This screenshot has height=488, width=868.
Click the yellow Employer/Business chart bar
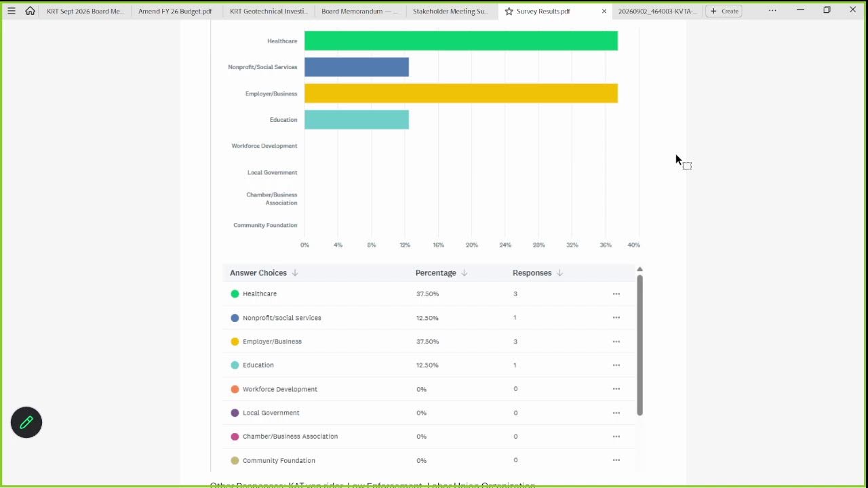click(461, 94)
